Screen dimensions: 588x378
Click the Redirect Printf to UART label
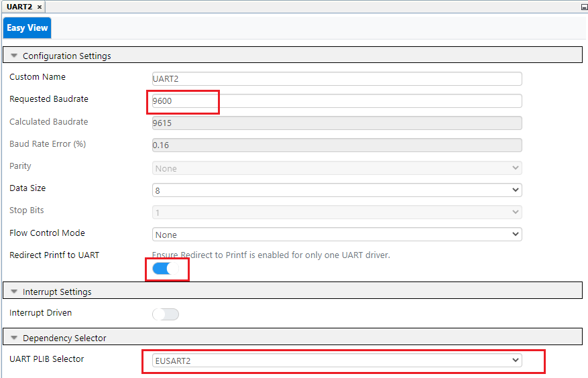pyautogui.click(x=54, y=255)
